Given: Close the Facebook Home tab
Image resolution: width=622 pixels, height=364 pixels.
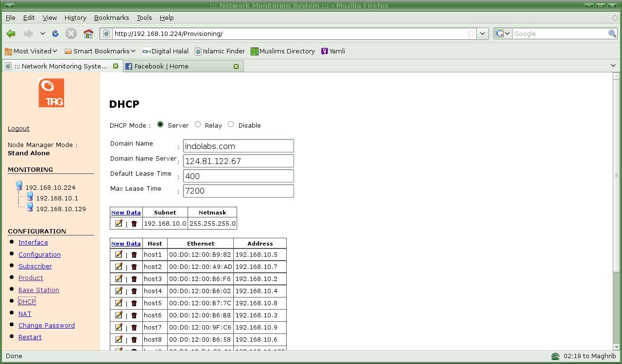Looking at the screenshot, I should (x=236, y=66).
